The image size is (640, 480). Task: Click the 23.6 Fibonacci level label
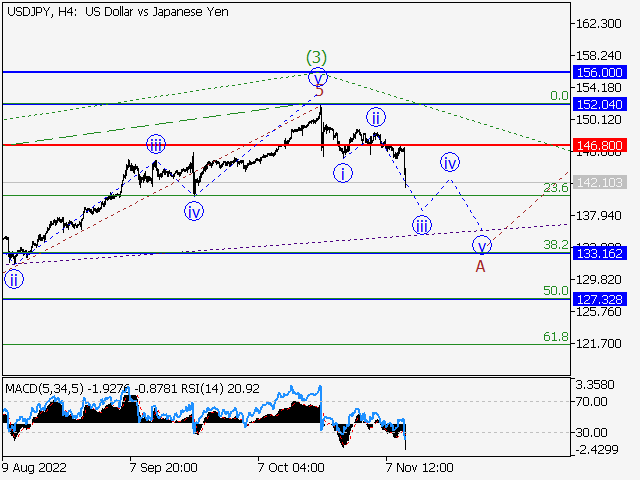click(x=556, y=188)
